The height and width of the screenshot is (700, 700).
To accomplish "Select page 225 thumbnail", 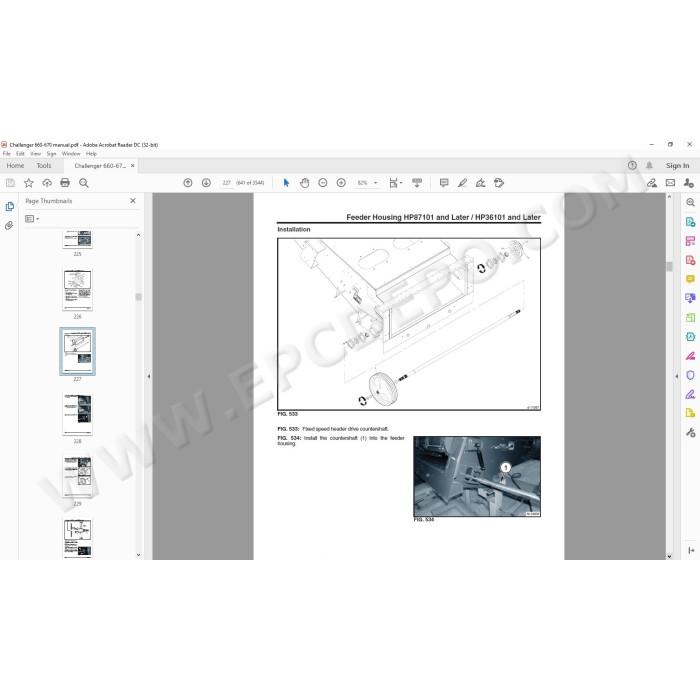I will click(x=77, y=239).
